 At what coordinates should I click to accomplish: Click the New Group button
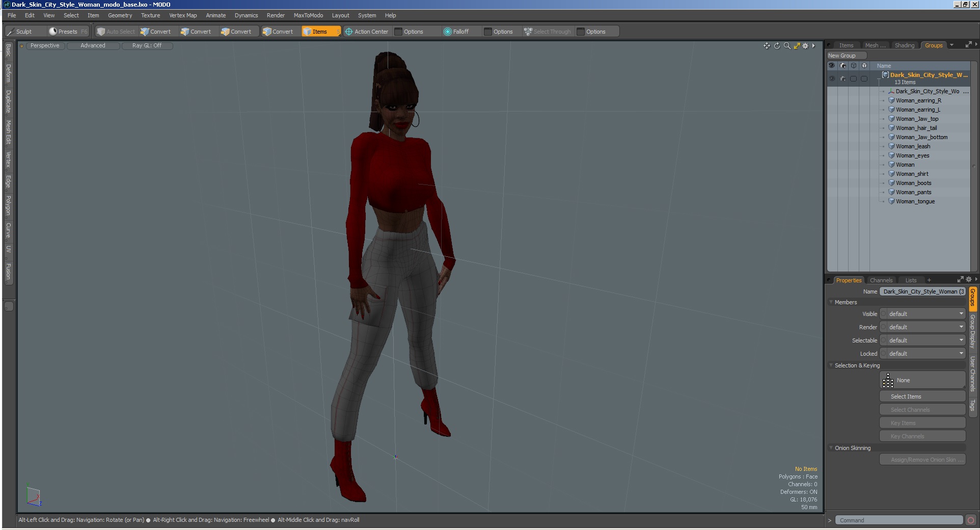(x=847, y=56)
